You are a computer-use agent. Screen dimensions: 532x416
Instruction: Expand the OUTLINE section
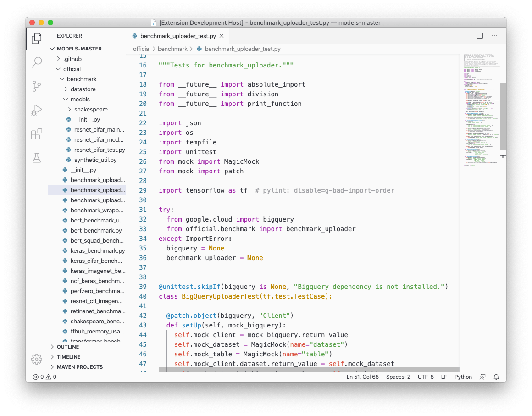tap(87, 347)
